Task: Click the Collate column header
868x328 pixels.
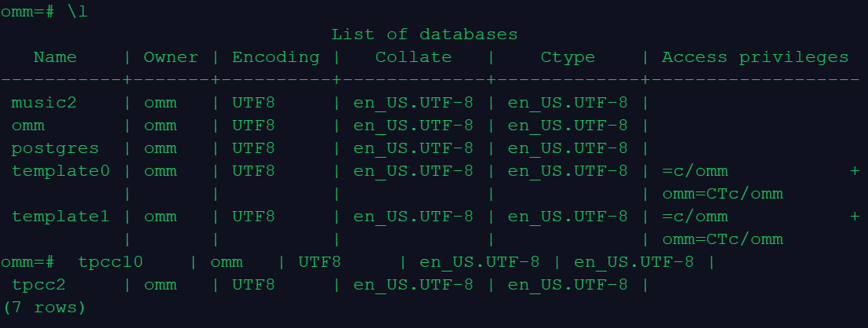Action: click(413, 57)
